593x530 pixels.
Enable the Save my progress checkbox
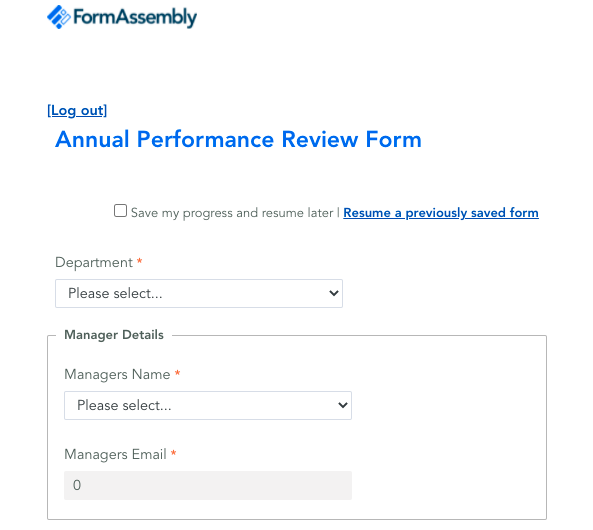click(120, 211)
